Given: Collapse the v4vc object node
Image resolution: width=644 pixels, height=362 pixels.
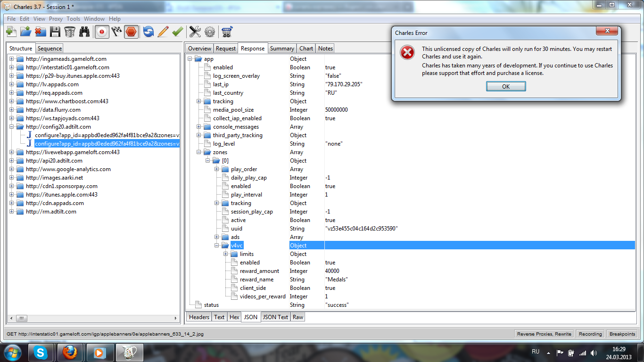Looking at the screenshot, I should [x=217, y=246].
